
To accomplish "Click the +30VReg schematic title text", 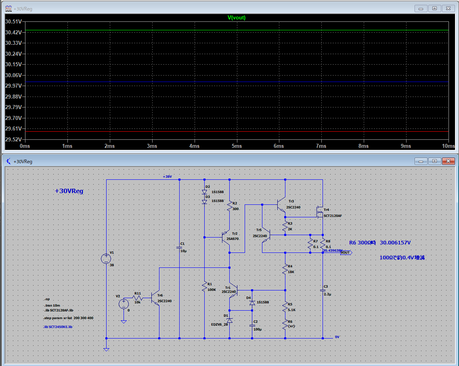I will point(69,191).
